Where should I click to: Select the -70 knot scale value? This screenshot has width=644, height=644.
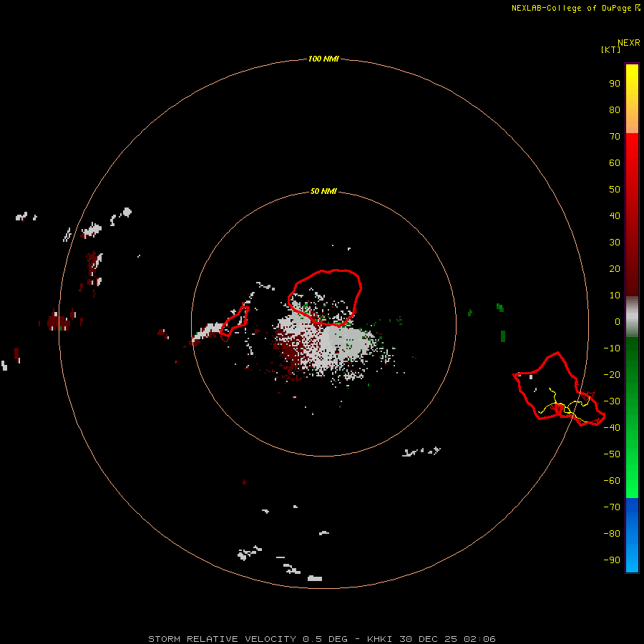pyautogui.click(x=612, y=507)
